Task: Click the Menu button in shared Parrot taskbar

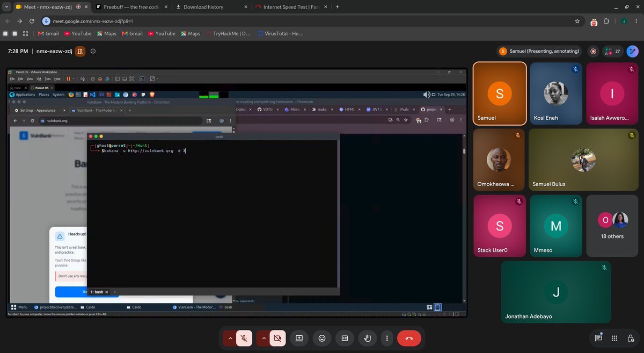Action: pyautogui.click(x=19, y=307)
